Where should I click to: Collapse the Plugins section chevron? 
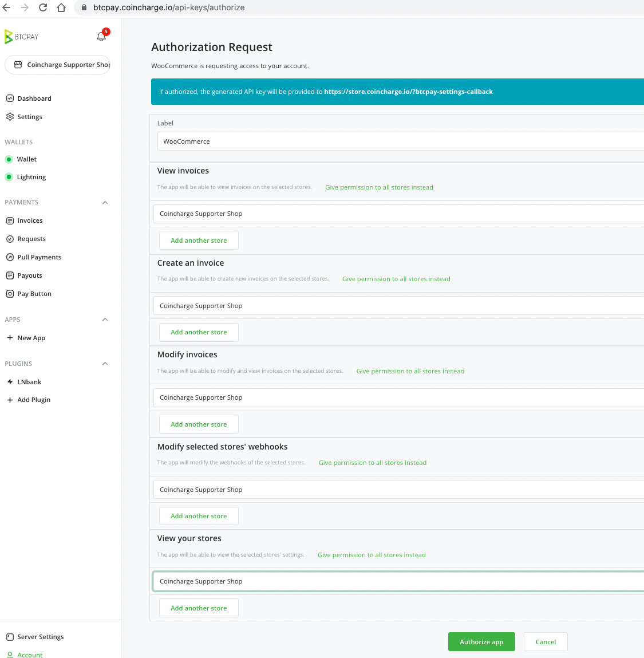pos(105,364)
